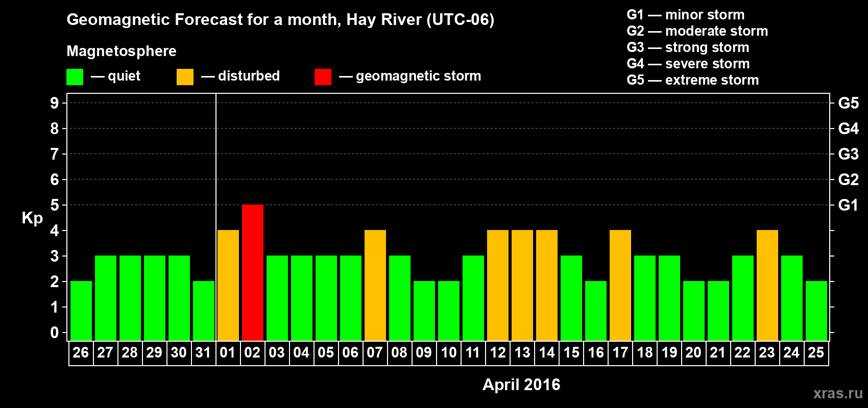868x408 pixels.
Task: Click the G2 label on right axis
Action: point(848,180)
